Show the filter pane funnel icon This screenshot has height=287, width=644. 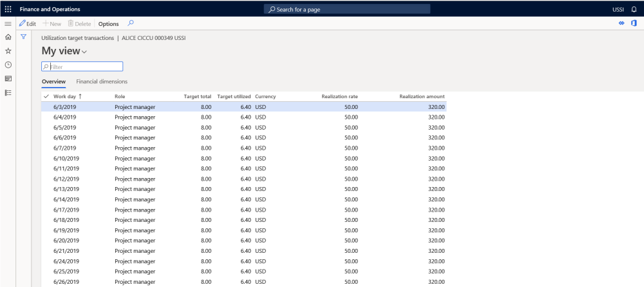coord(23,37)
